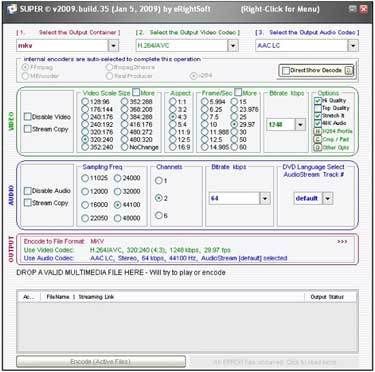This screenshot has height=372, width=375.
Task: Set aspect ratio to 1:1
Action: coord(173,101)
